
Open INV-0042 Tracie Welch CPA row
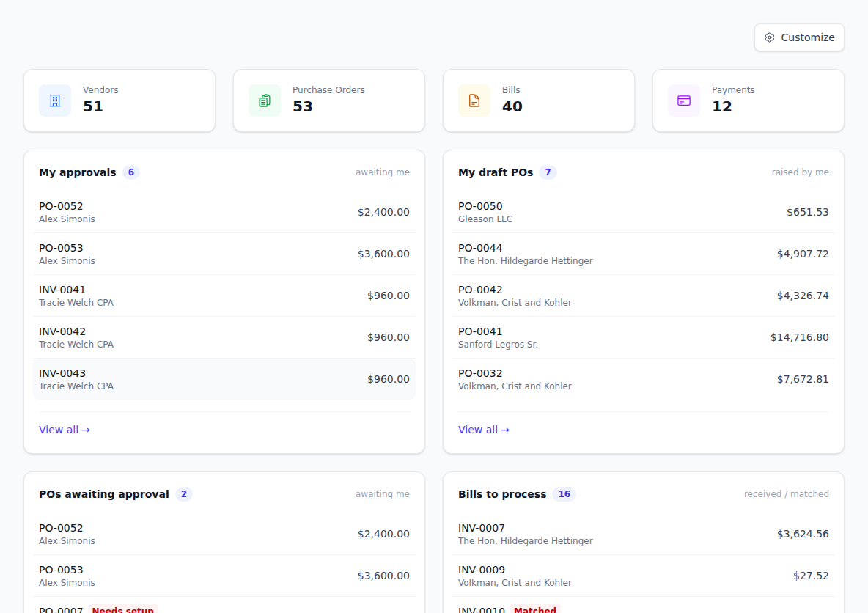[224, 337]
